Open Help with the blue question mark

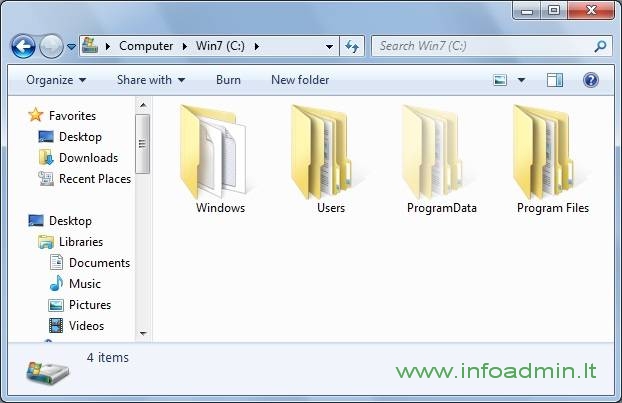click(x=591, y=80)
